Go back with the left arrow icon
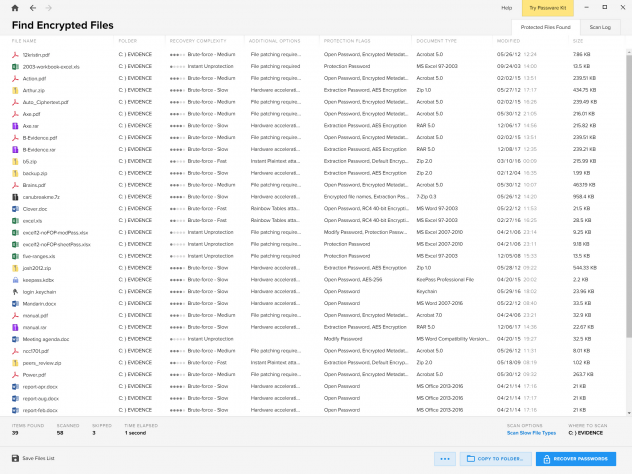 pyautogui.click(x=31, y=7)
